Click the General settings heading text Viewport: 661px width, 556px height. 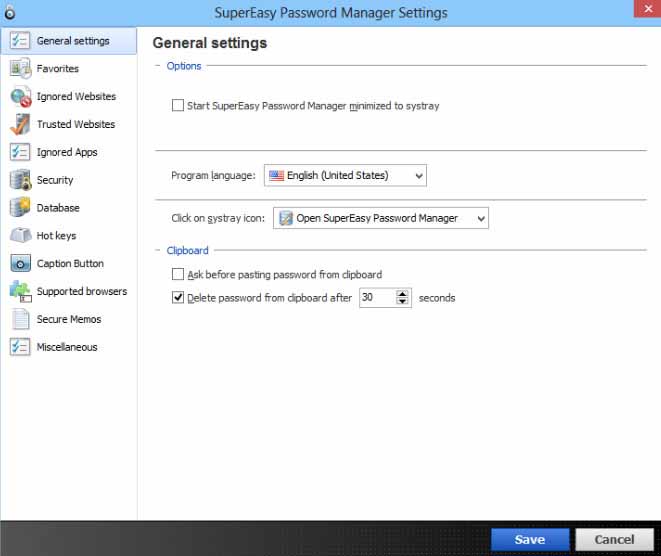(210, 43)
